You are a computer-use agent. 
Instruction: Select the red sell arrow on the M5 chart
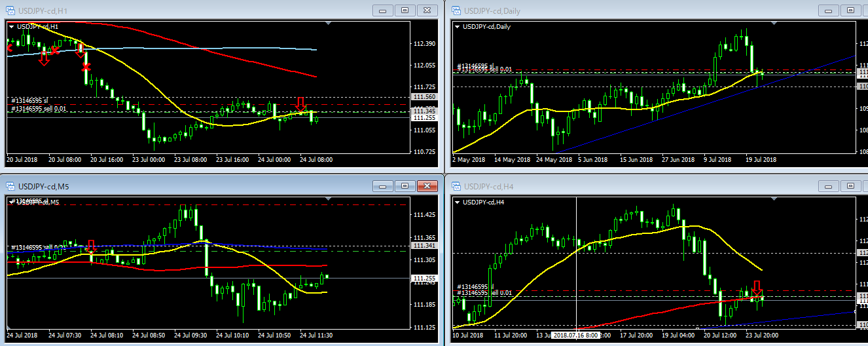[x=91, y=247]
